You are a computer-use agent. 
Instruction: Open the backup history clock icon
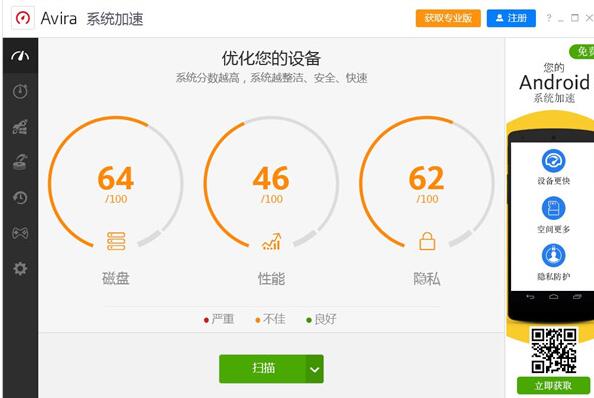(x=20, y=197)
